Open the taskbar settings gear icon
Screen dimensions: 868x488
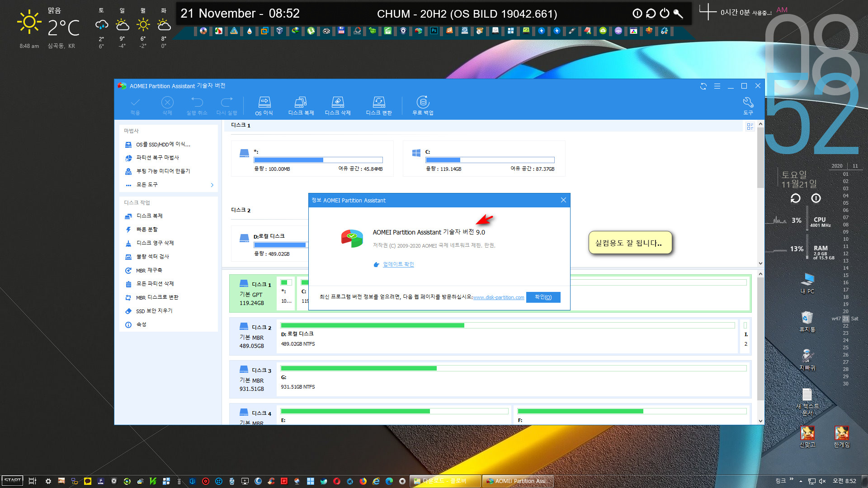(x=48, y=481)
